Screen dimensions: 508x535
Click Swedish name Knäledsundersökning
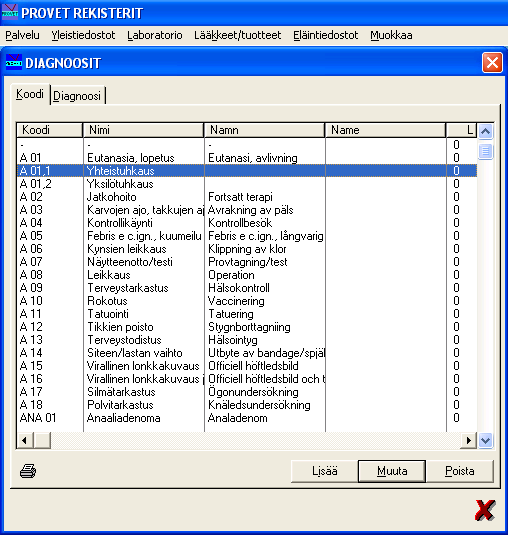tap(259, 405)
